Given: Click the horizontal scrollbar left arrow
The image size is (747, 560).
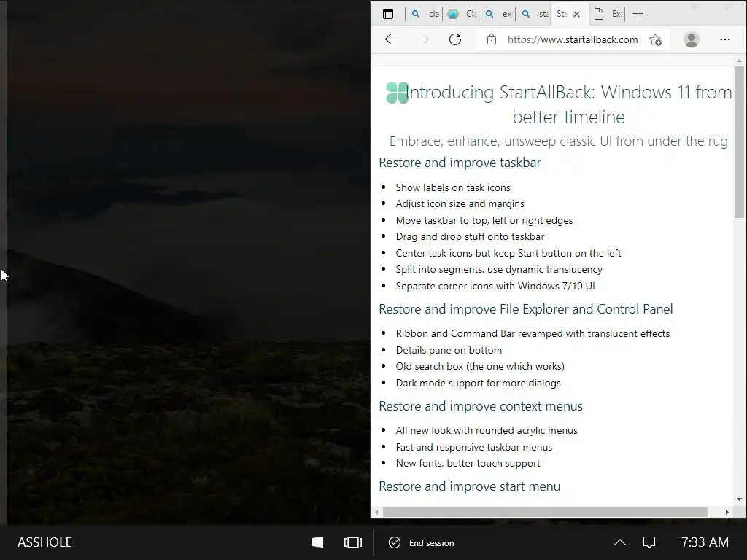Looking at the screenshot, I should point(376,513).
